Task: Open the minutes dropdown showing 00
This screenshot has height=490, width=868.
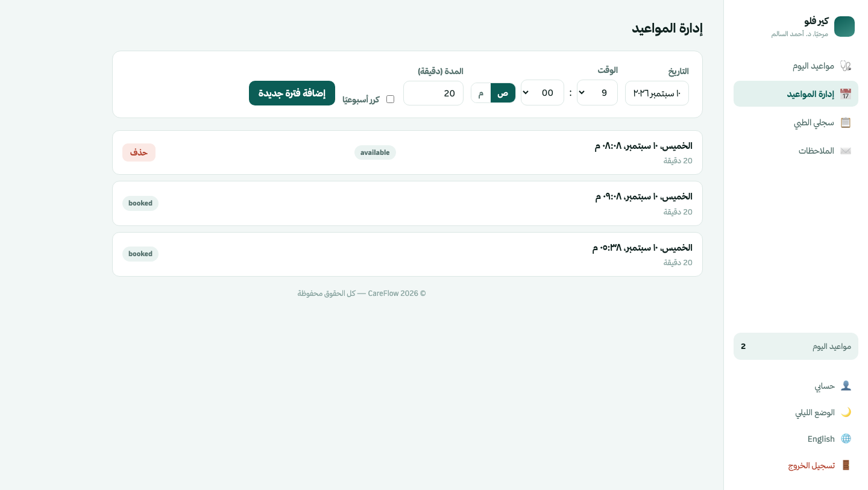Action: (542, 93)
